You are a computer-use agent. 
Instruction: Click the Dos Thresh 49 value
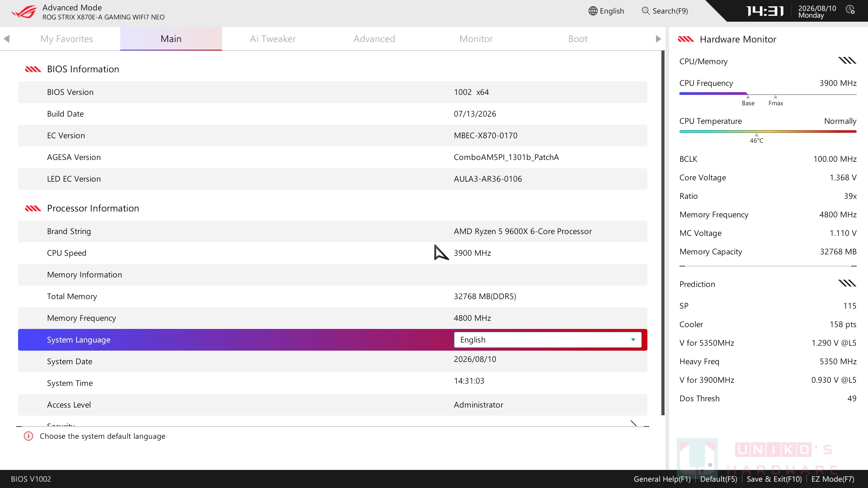(852, 399)
